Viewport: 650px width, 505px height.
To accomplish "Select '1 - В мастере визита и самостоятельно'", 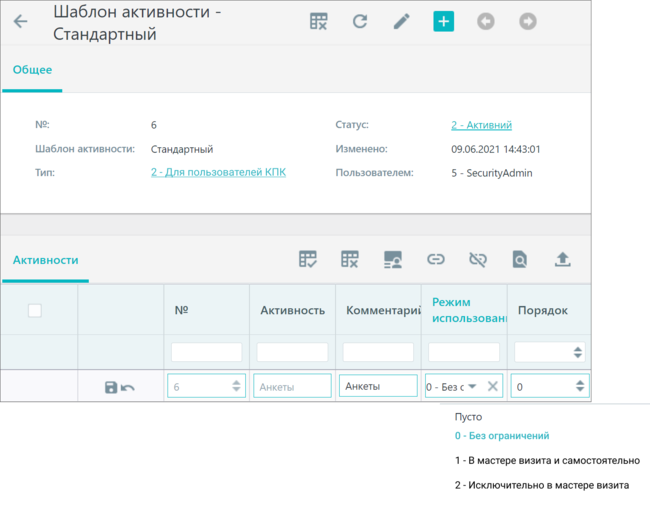I will click(547, 461).
